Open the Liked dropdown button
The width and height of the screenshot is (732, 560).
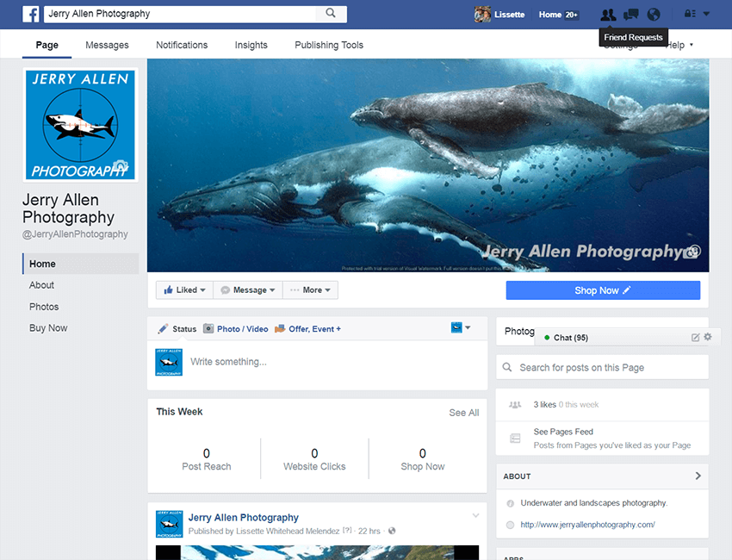[x=182, y=290]
